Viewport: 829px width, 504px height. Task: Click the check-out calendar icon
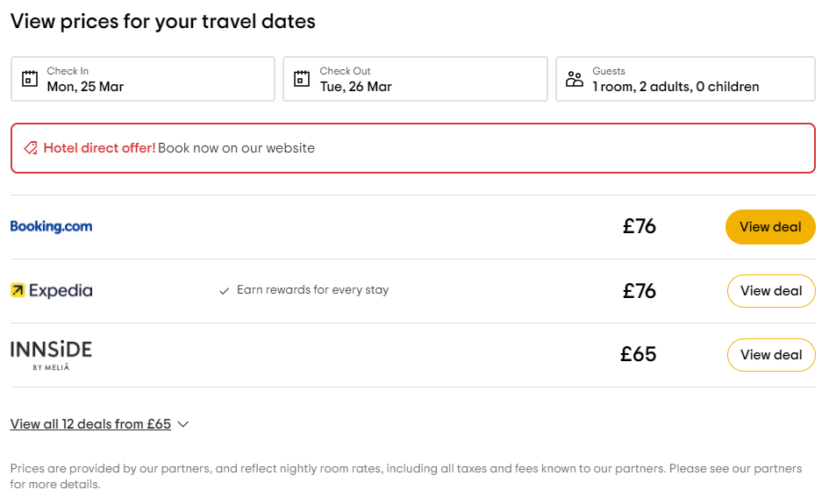[302, 79]
